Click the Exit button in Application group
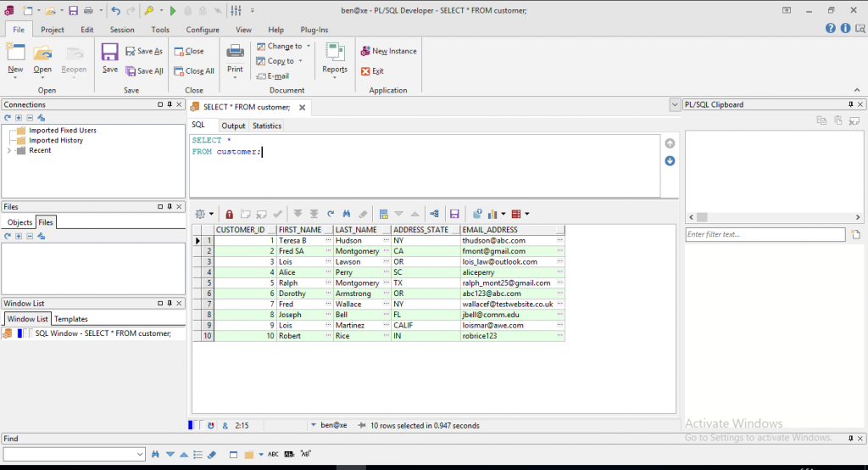The image size is (868, 470). click(x=372, y=71)
